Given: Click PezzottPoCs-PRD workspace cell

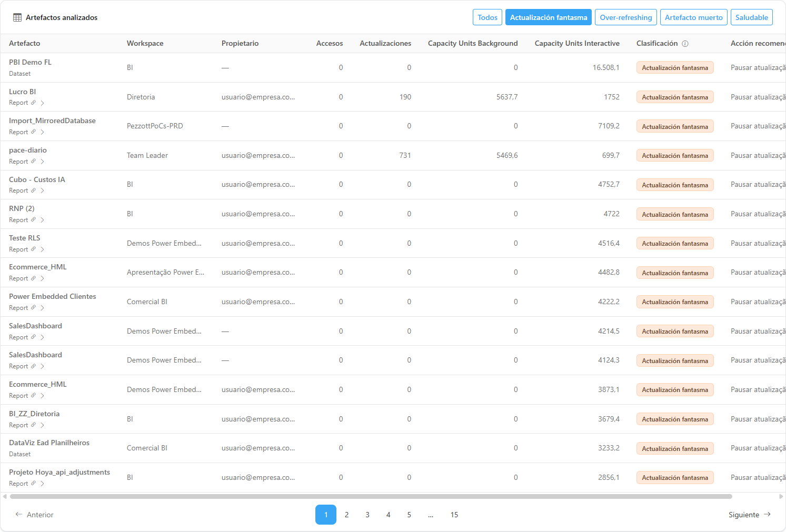Looking at the screenshot, I should (x=155, y=126).
